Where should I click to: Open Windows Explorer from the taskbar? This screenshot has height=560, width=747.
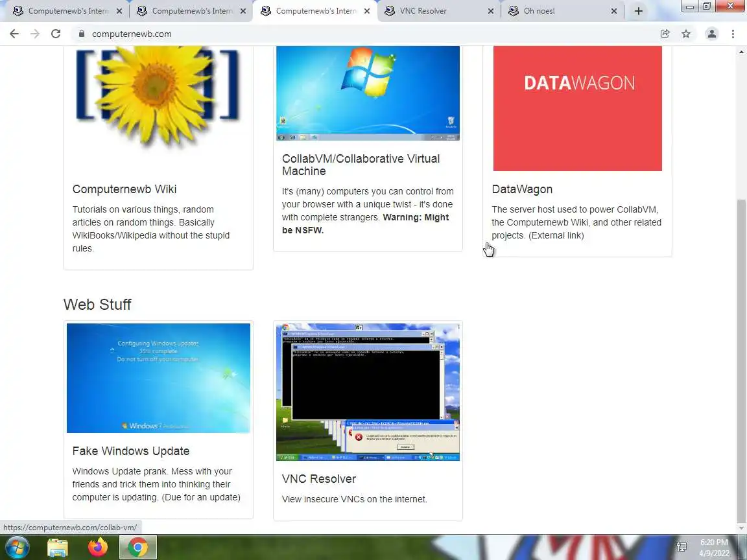[x=58, y=548]
